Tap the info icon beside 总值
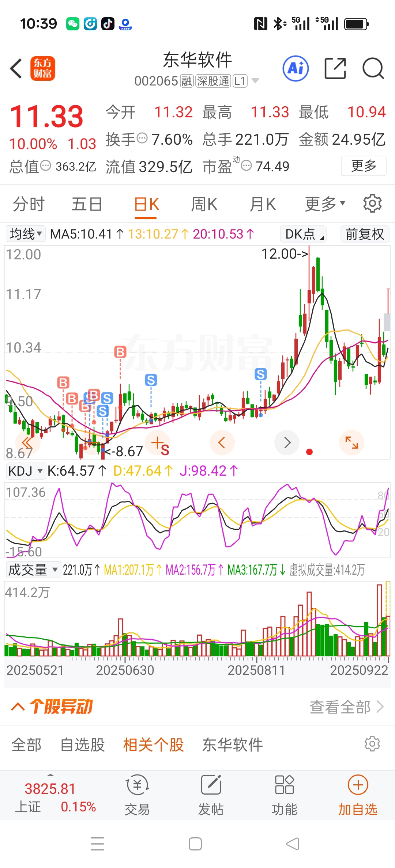This screenshot has height=868, width=395. [x=45, y=165]
